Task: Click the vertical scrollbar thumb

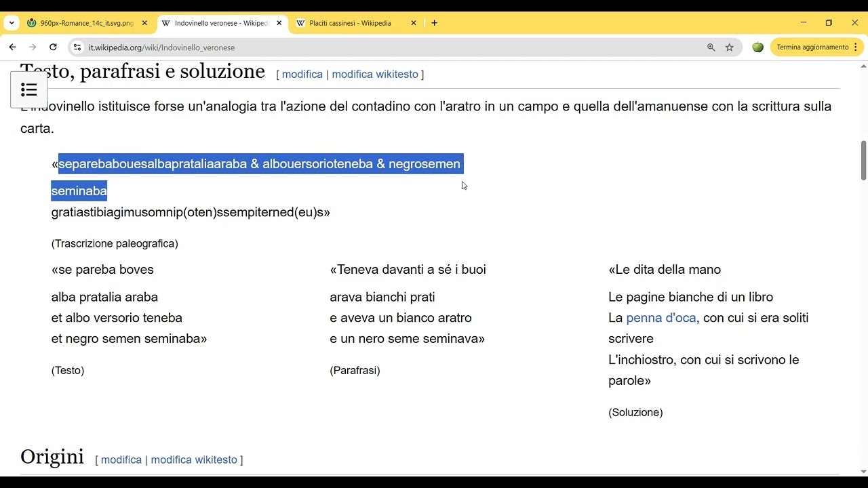Action: coord(863,160)
